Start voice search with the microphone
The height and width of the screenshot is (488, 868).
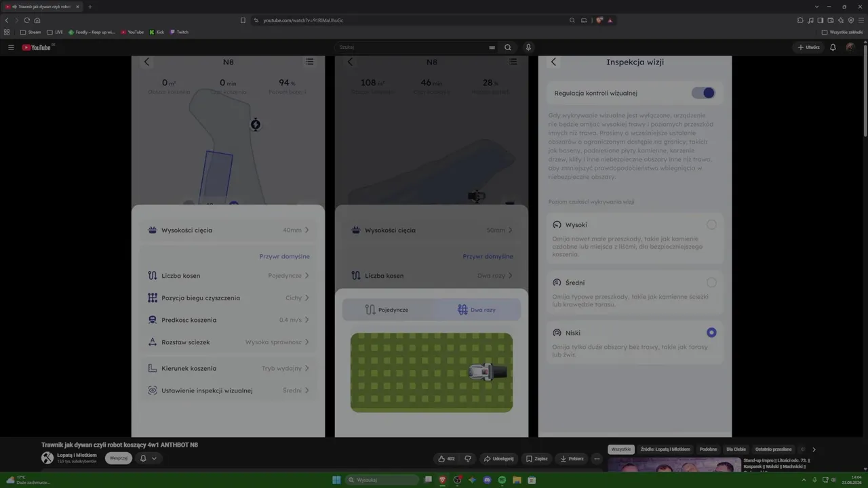(528, 47)
